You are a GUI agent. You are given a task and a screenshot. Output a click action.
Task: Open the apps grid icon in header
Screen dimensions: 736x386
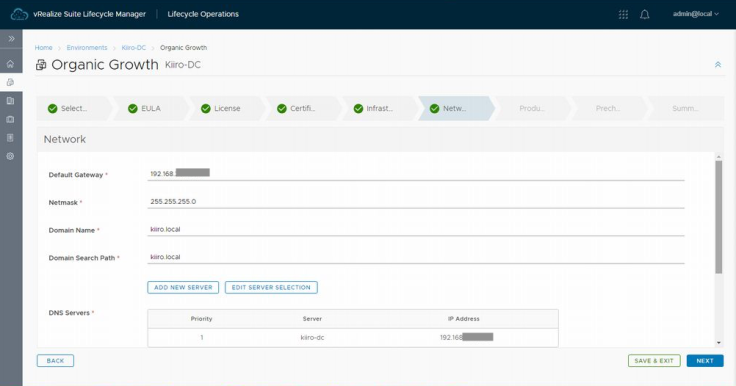pyautogui.click(x=623, y=14)
